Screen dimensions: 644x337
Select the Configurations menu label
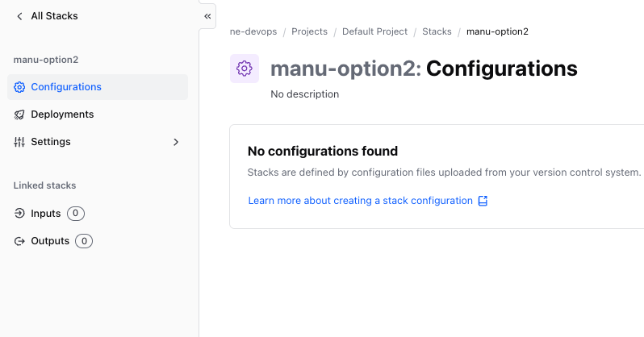tap(66, 87)
